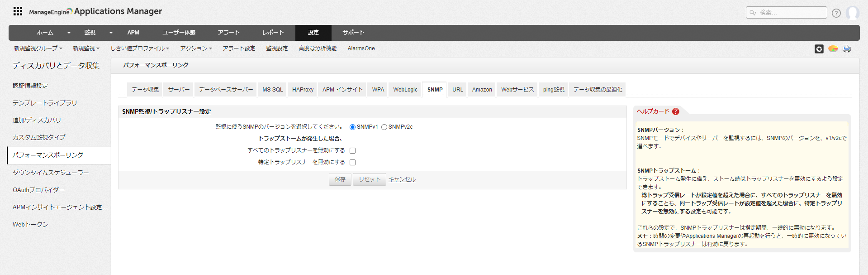Select the SNMPv1 radio button
The width and height of the screenshot is (868, 275).
[352, 127]
